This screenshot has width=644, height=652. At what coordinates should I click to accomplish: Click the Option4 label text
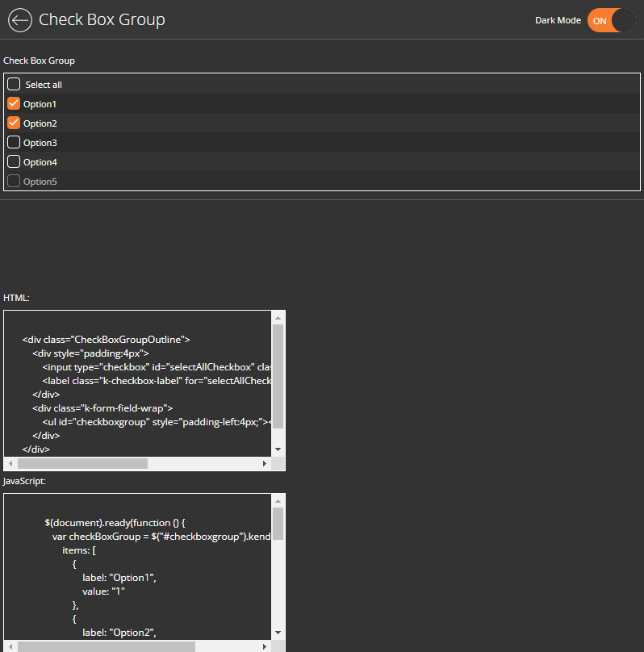[x=40, y=162]
